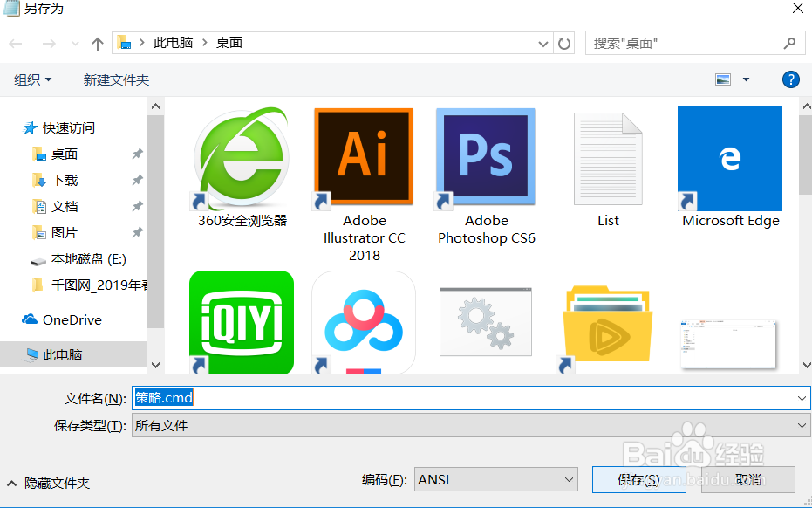Open the 组织 menu
This screenshot has width=812, height=508.
[x=32, y=79]
